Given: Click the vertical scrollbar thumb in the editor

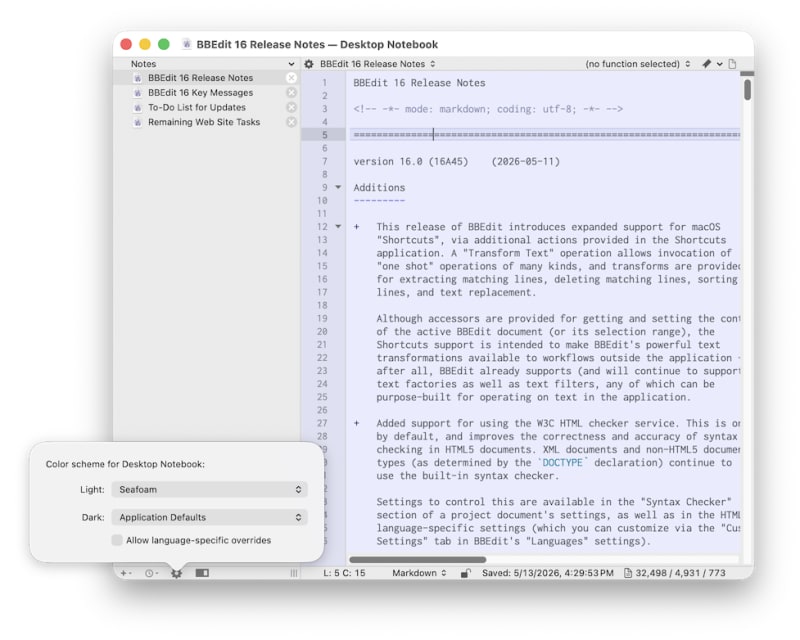Looking at the screenshot, I should tap(747, 89).
